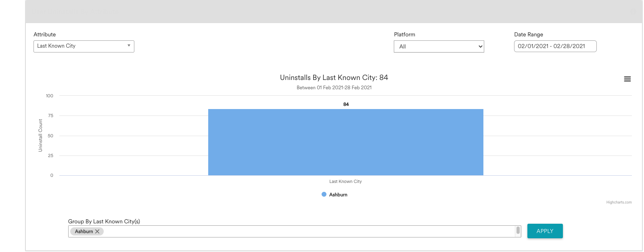Toggle the Ashburn series via legend label
This screenshot has height=252, width=644.
[x=338, y=195]
